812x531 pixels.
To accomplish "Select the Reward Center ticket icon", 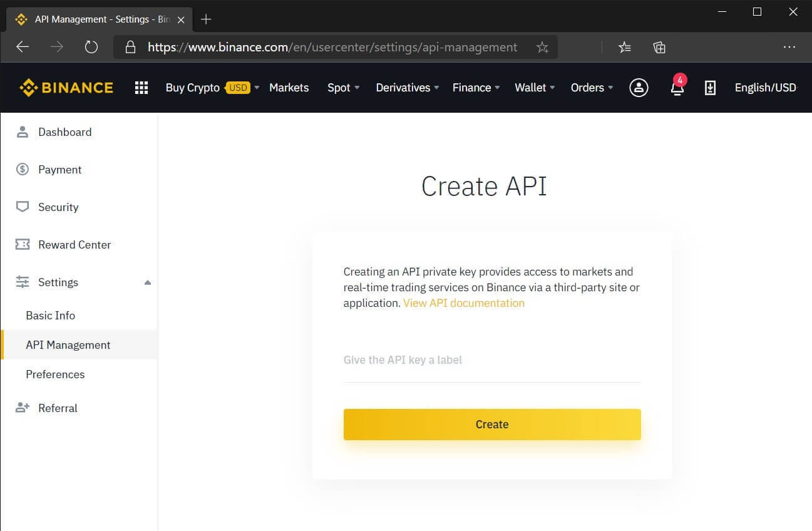I will tap(22, 244).
